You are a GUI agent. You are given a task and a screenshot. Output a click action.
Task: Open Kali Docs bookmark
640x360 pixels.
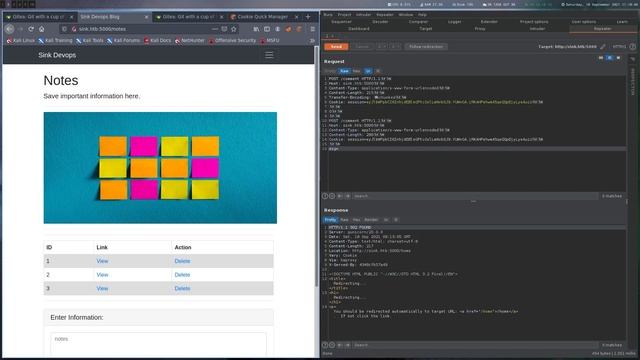(x=158, y=40)
